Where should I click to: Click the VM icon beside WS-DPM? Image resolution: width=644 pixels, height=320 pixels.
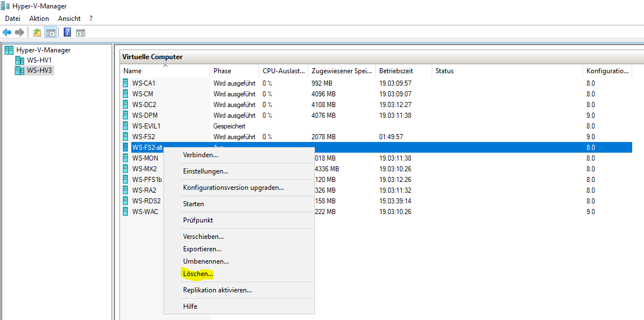pos(125,115)
